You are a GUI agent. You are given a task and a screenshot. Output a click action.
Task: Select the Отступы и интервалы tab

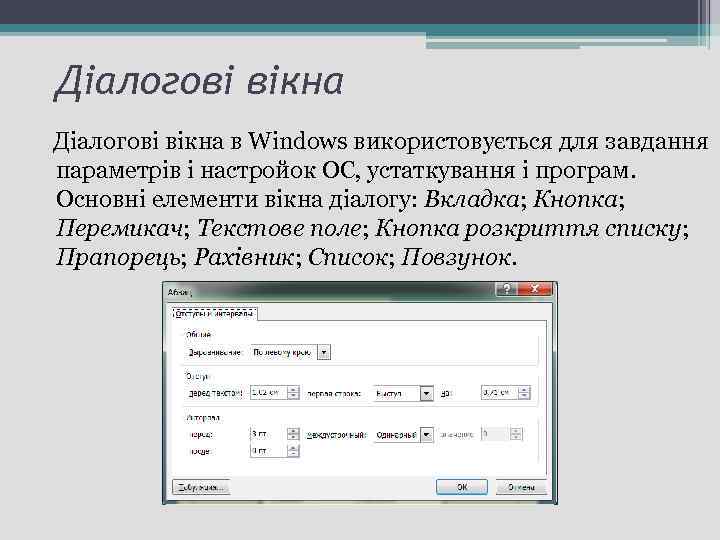tap(214, 314)
